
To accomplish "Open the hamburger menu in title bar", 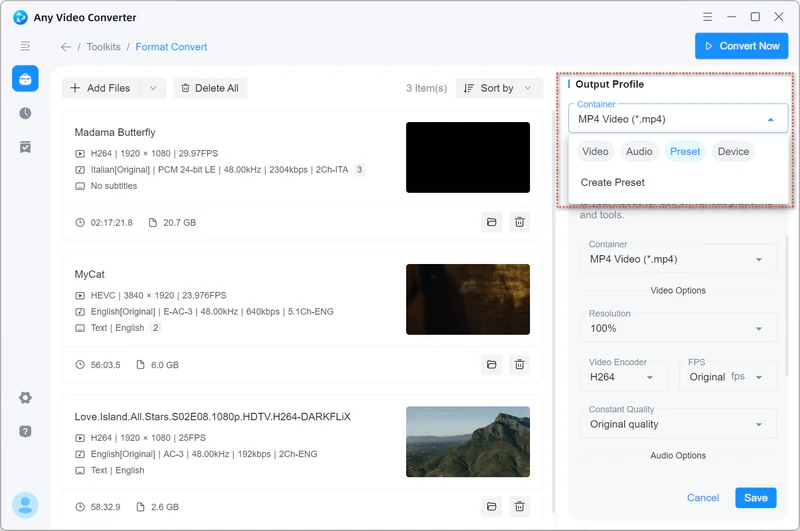I will point(707,17).
